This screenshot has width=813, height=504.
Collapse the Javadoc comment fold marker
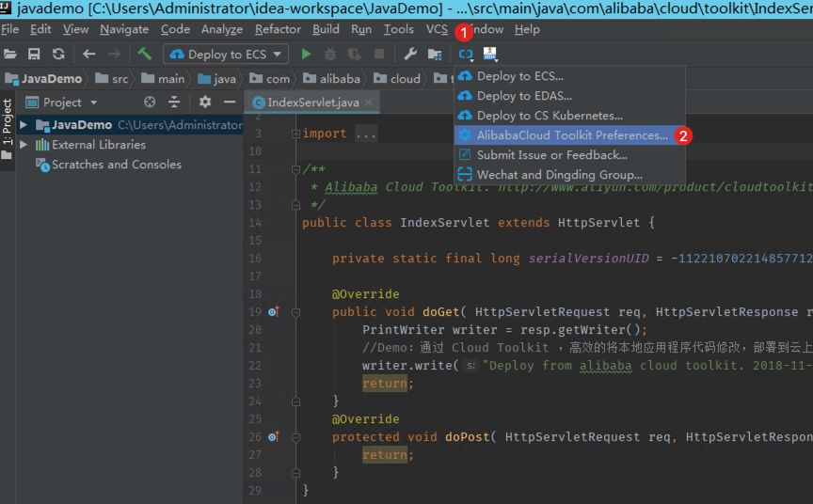click(x=296, y=169)
